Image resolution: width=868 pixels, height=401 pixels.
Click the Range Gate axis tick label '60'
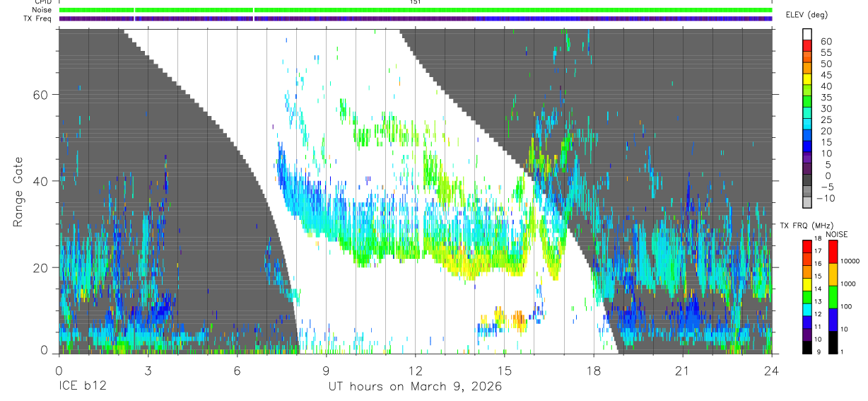[x=41, y=95]
